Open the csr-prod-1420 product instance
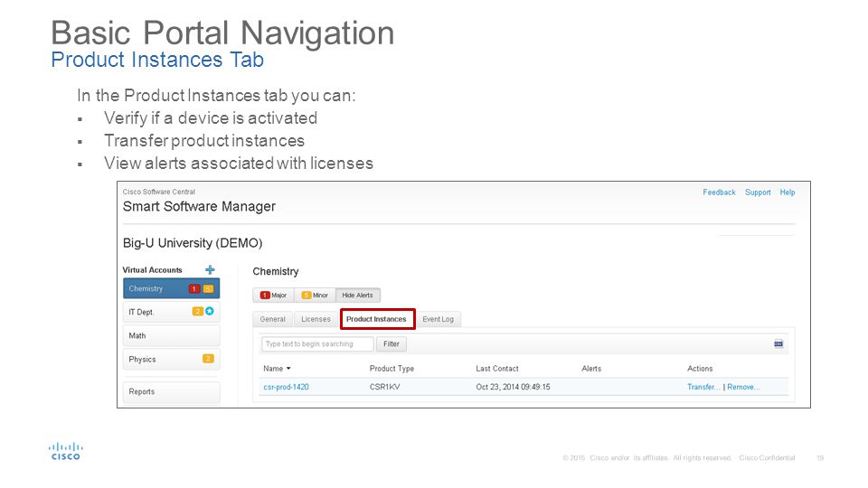 287,387
